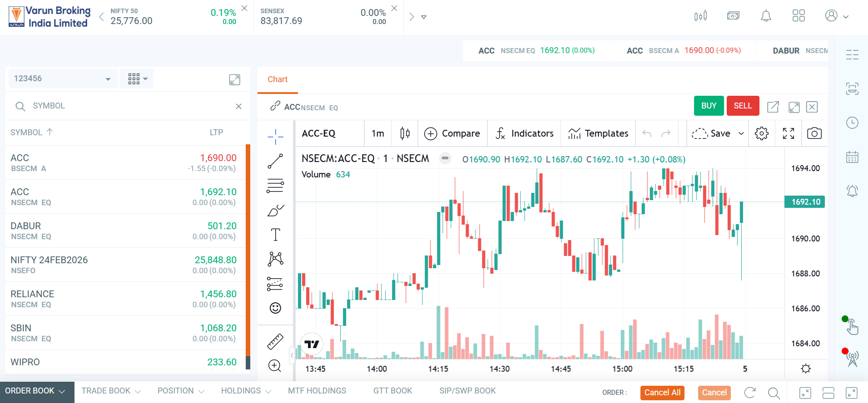Click the Fibonacci retracement lines tool
This screenshot has height=403, width=868.
click(275, 186)
